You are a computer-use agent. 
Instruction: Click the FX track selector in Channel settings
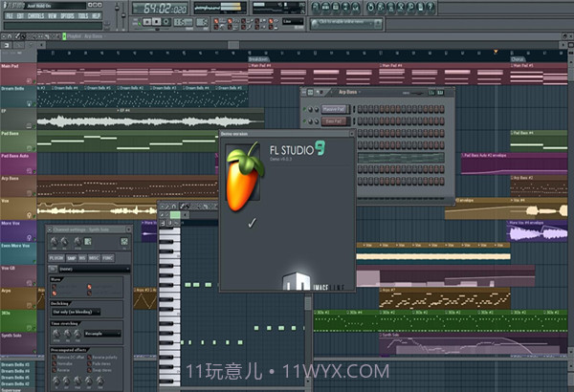pos(124,241)
